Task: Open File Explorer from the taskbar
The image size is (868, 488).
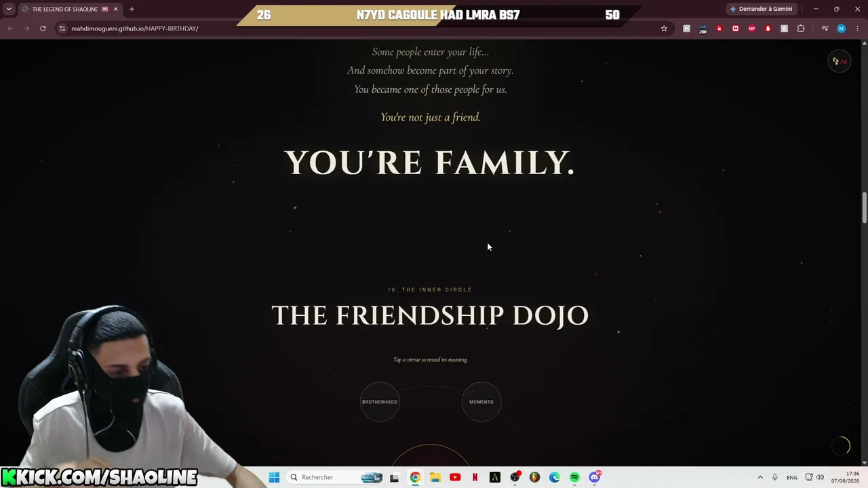Action: 435,477
